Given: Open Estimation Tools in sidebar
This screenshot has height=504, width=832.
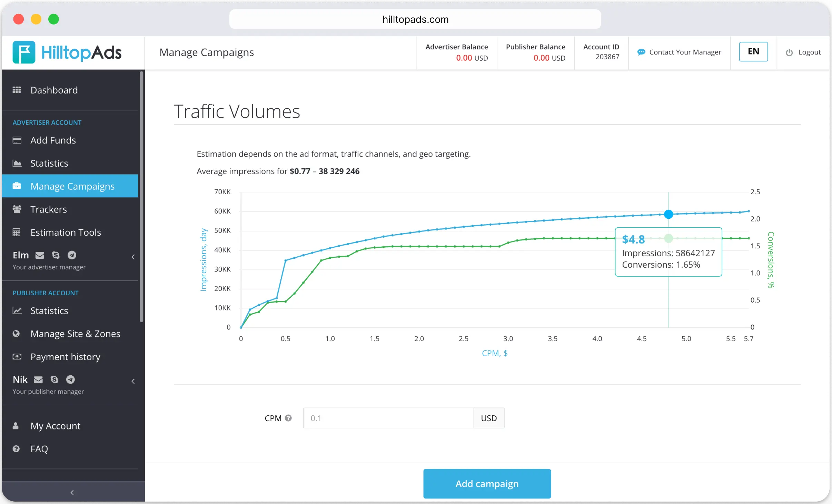Looking at the screenshot, I should 66,233.
